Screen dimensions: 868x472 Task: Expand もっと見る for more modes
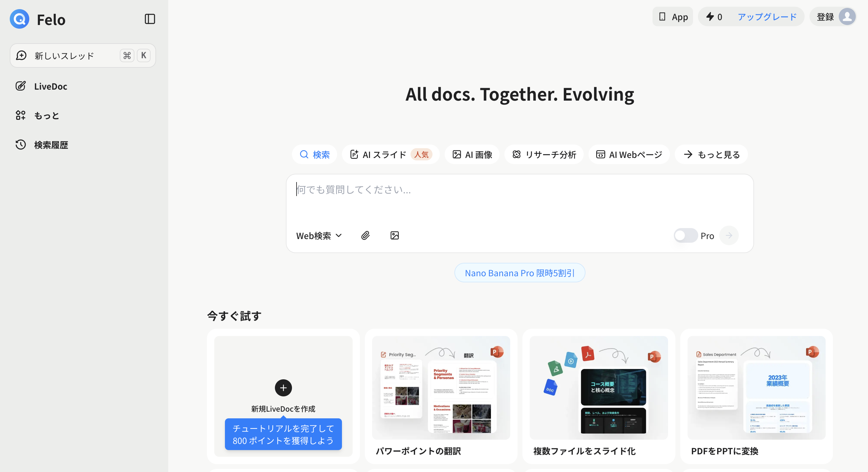[711, 154]
